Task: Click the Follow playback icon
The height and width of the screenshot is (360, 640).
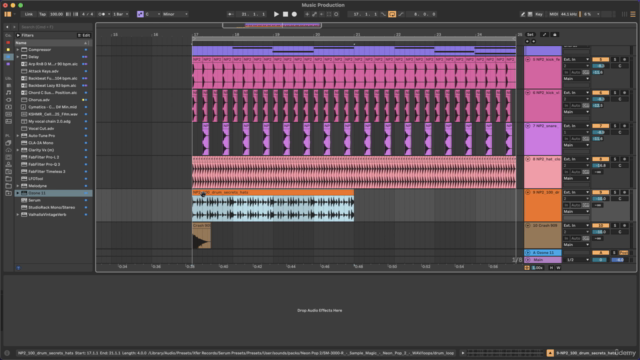Action: click(x=231, y=14)
